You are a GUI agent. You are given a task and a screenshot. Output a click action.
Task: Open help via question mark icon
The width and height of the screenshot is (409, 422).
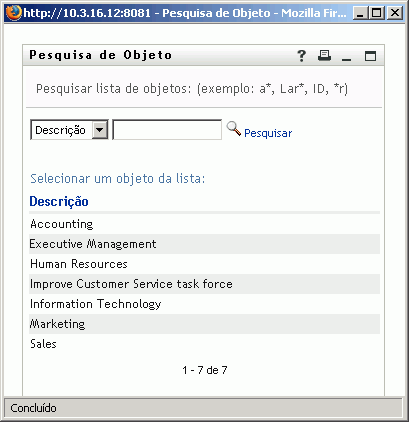[301, 56]
